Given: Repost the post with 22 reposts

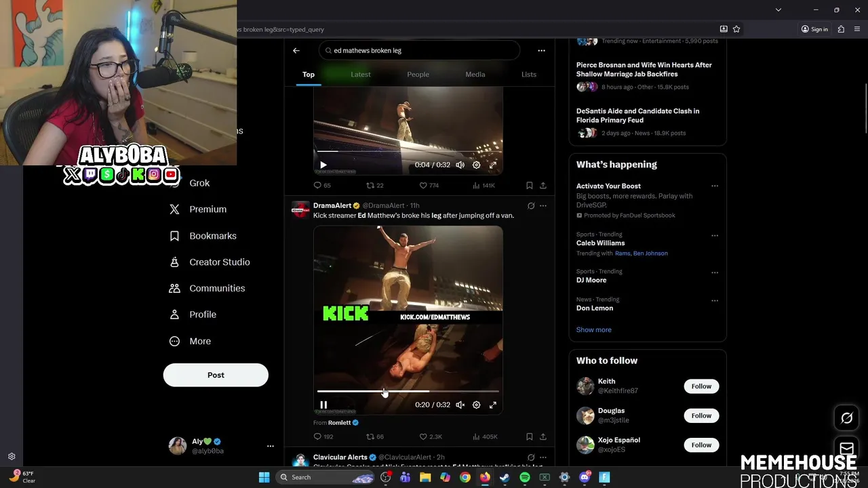Looking at the screenshot, I should [375, 186].
